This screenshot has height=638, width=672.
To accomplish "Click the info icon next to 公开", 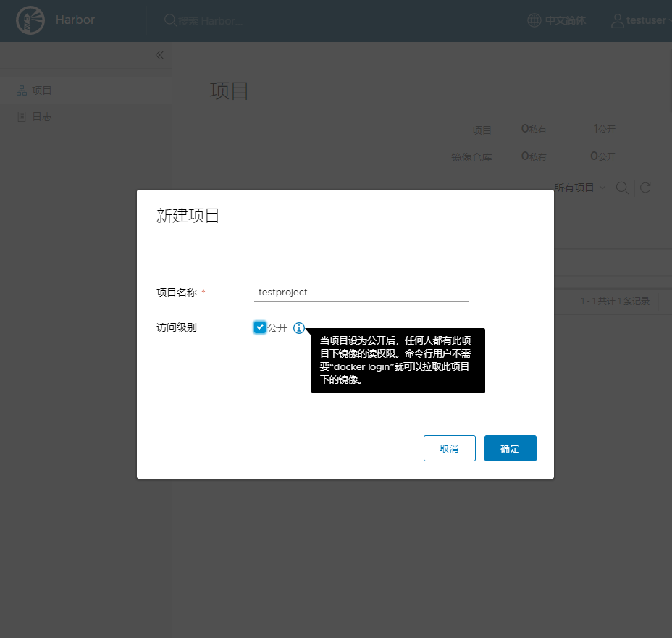I will (299, 328).
